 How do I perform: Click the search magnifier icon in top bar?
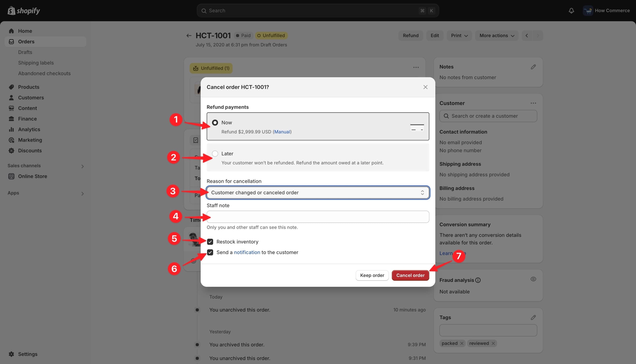pyautogui.click(x=204, y=11)
